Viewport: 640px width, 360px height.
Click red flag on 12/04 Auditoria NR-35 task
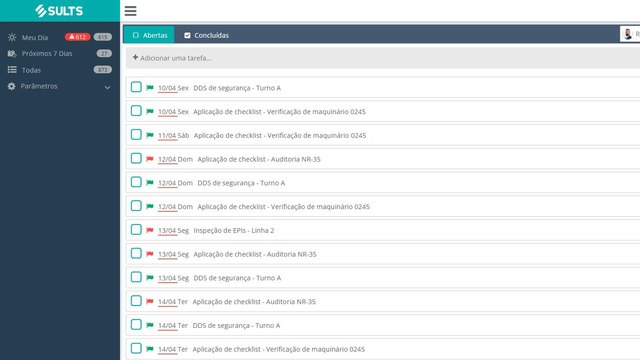pos(150,159)
